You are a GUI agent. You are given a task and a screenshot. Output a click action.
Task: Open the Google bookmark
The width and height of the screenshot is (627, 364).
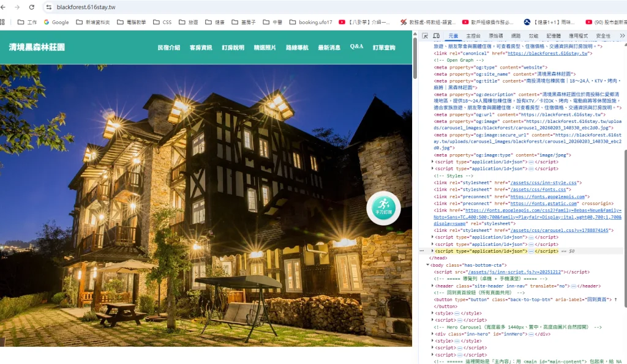56,23
